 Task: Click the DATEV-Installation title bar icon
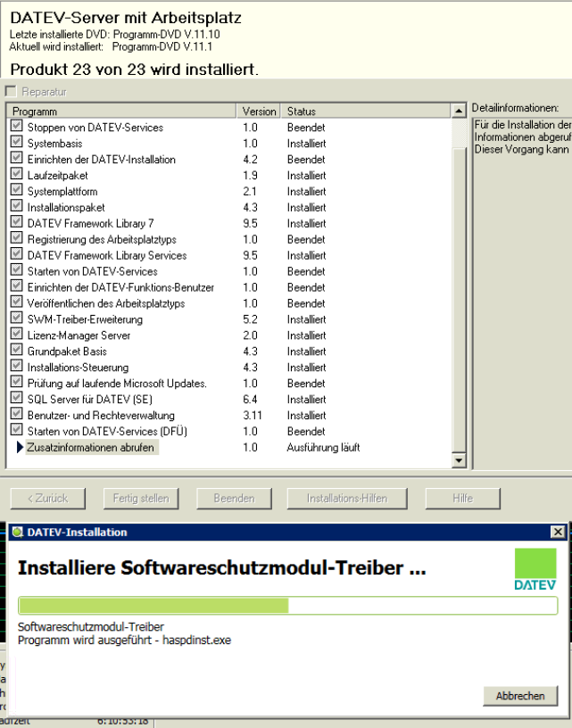(18, 532)
